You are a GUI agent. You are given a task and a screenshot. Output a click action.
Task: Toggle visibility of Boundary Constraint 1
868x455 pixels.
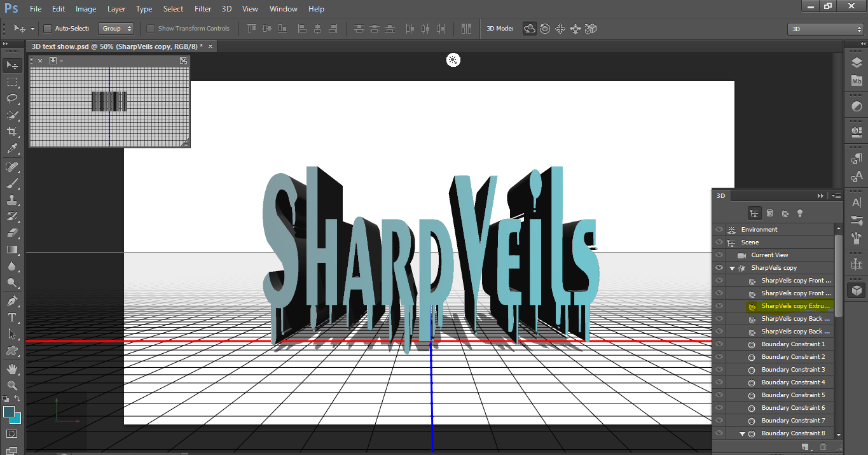pos(719,344)
